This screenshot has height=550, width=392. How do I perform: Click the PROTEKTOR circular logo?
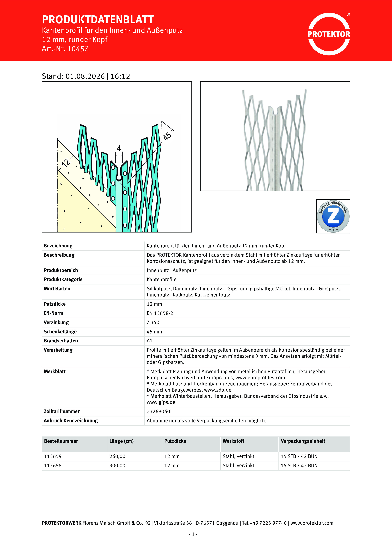pos(329,34)
